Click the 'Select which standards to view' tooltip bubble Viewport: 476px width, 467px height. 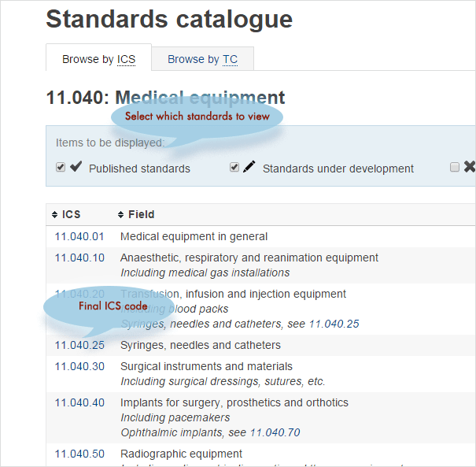[197, 117]
